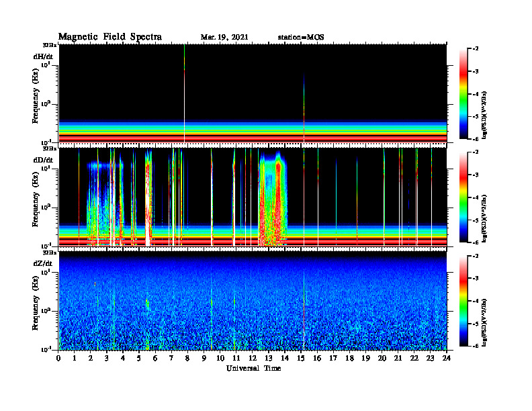This screenshot has height=411, width=532.
Task: Click hour label "18" on the time axis
Action: point(349,358)
